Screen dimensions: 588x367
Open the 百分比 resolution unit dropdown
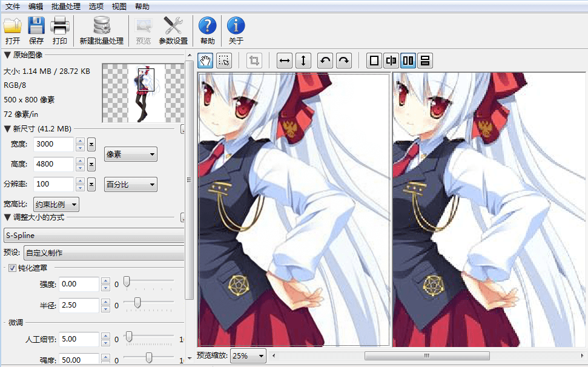(131, 185)
